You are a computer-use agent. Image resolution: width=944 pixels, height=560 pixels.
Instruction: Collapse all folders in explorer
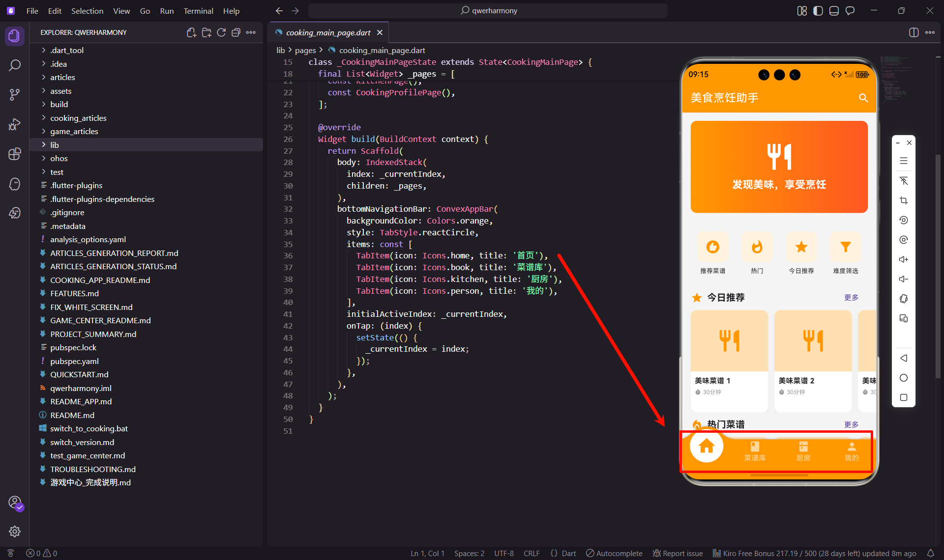(x=236, y=32)
